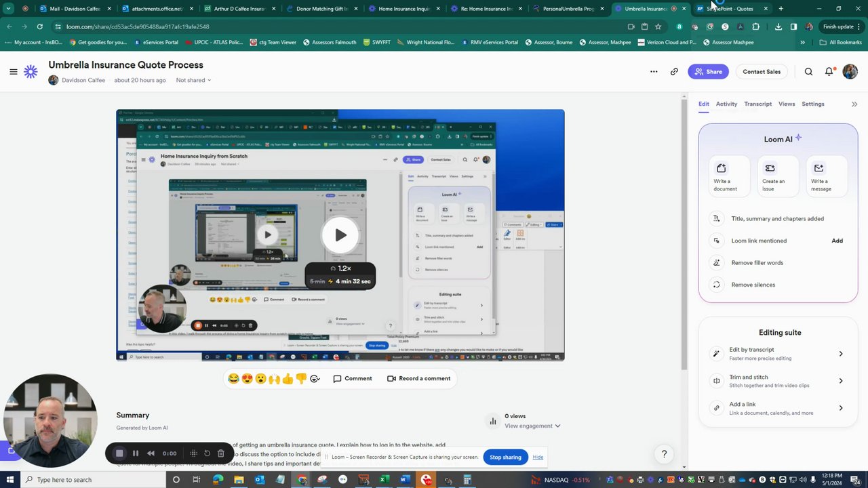React with the thumbs up emoji

[288, 379]
